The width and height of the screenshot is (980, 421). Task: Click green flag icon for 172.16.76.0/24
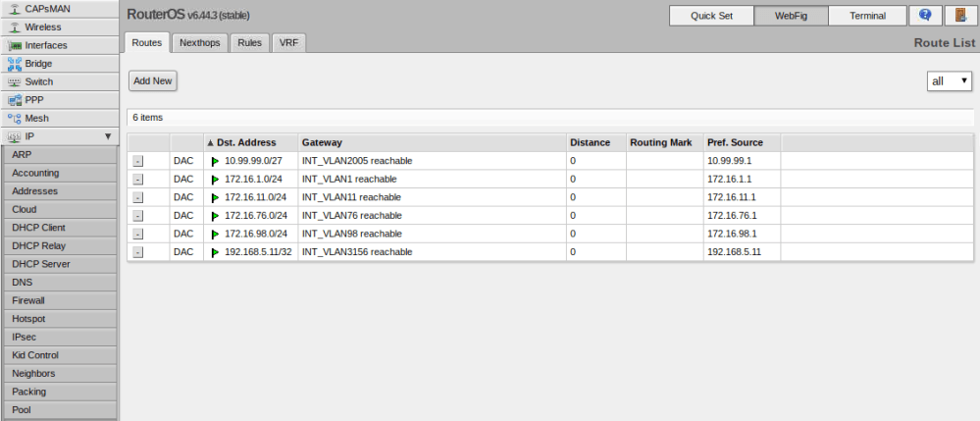(215, 215)
